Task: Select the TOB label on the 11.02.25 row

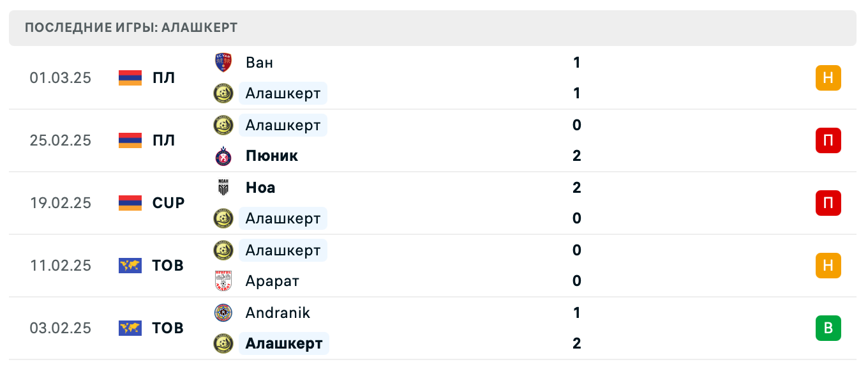Action: coord(167,266)
